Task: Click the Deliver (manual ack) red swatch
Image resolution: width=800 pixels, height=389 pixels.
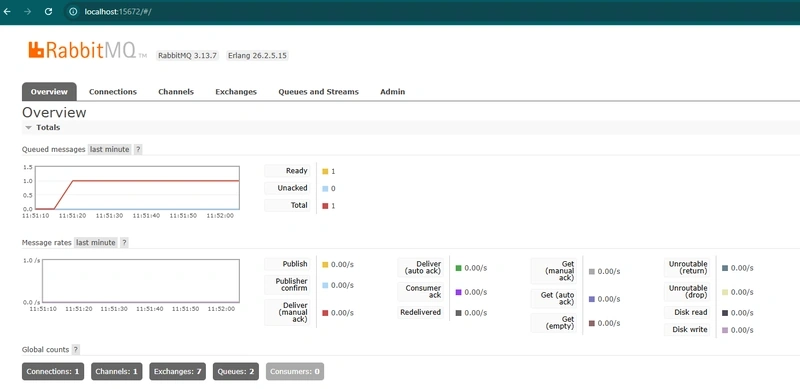Action: (x=325, y=313)
